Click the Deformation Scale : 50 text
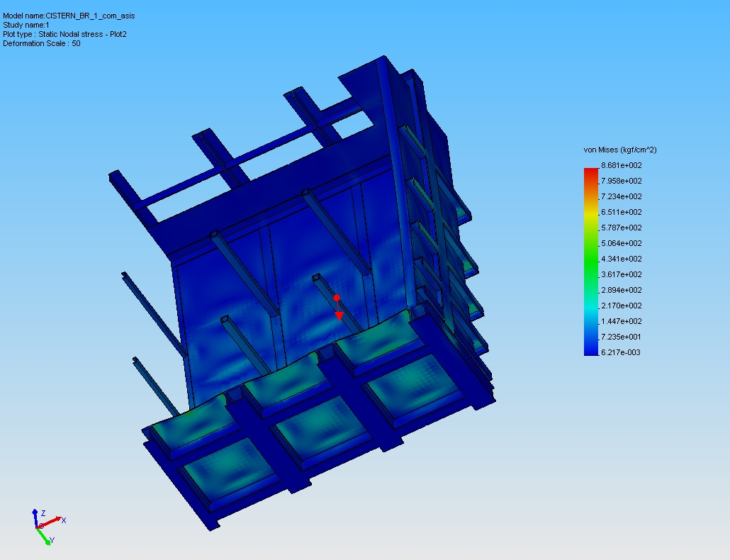Screen dimensions: 730x560 point(42,44)
